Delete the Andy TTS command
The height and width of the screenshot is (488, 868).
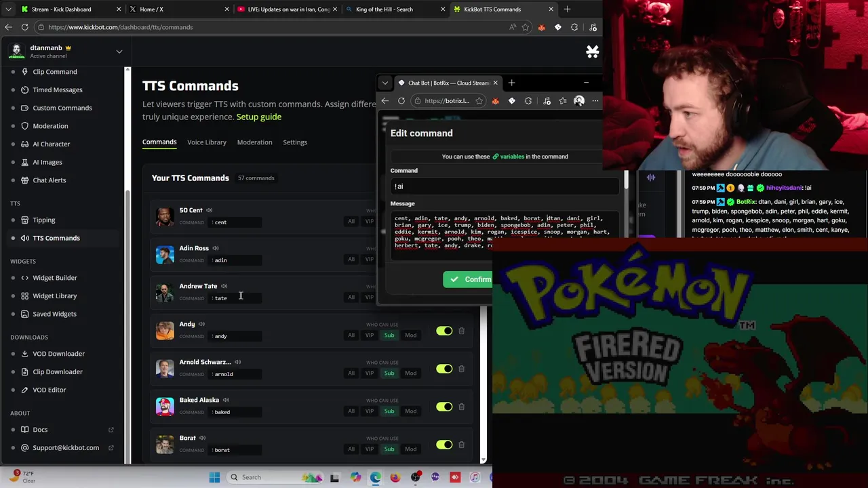tap(461, 331)
